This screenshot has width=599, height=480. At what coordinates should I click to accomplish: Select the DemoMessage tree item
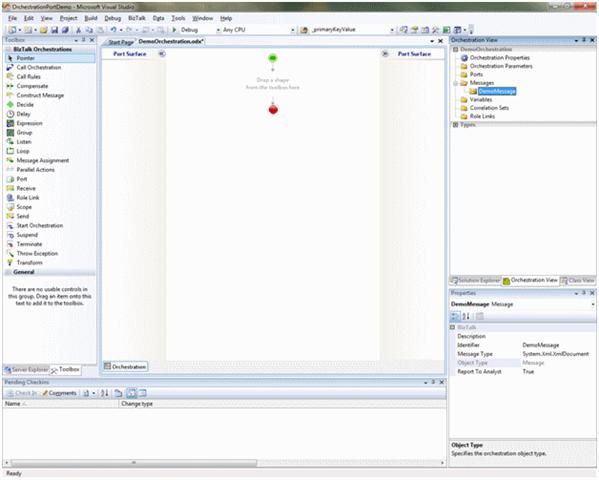497,91
